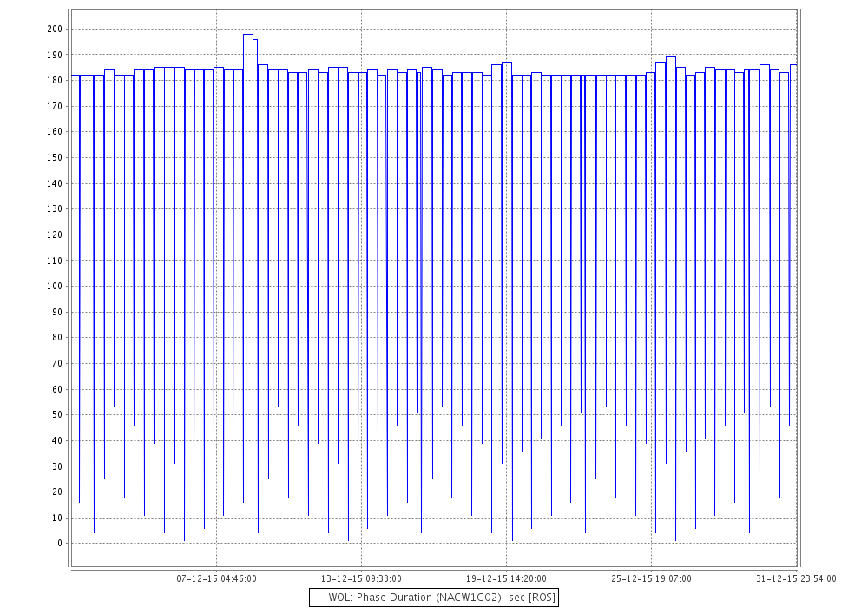This screenshot has width=868, height=608.
Task: Click the y-axis value 30
Action: (x=57, y=466)
